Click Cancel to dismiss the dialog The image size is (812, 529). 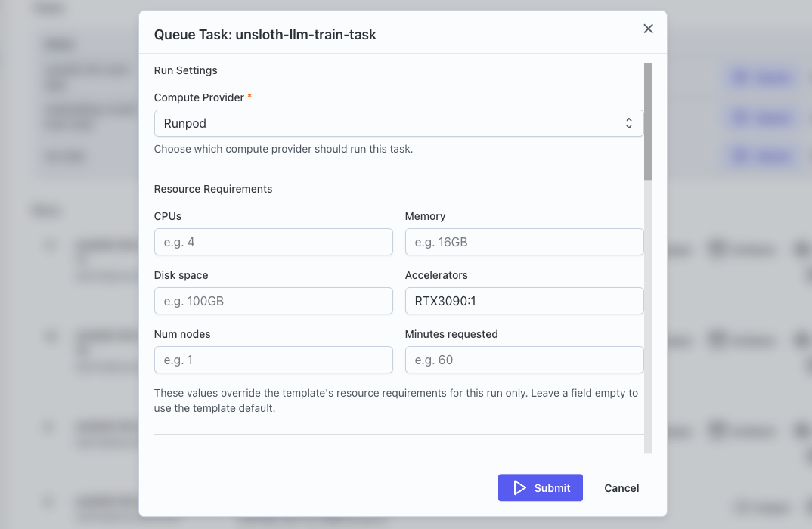tap(621, 487)
